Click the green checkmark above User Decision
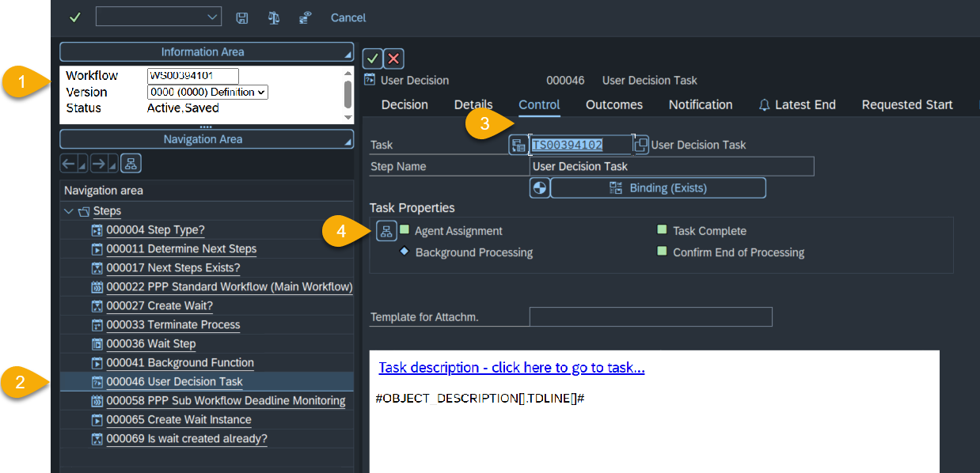This screenshot has height=473, width=980. 373,59
